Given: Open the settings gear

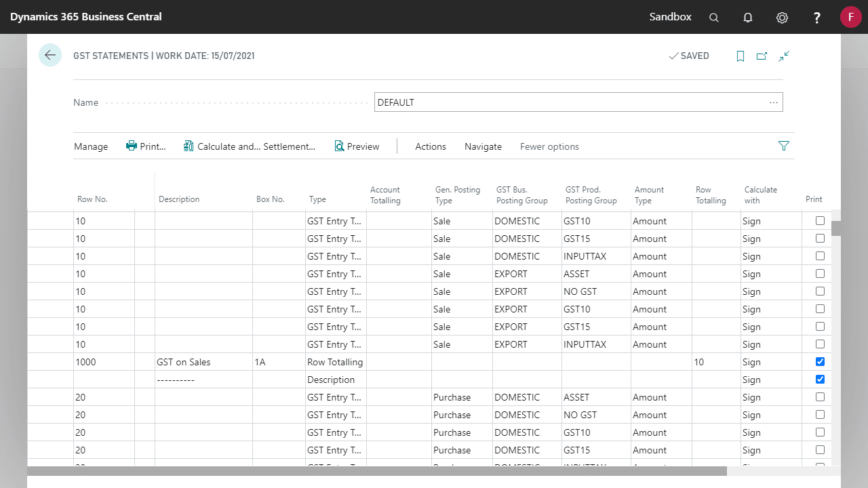Looking at the screenshot, I should pyautogui.click(x=782, y=18).
